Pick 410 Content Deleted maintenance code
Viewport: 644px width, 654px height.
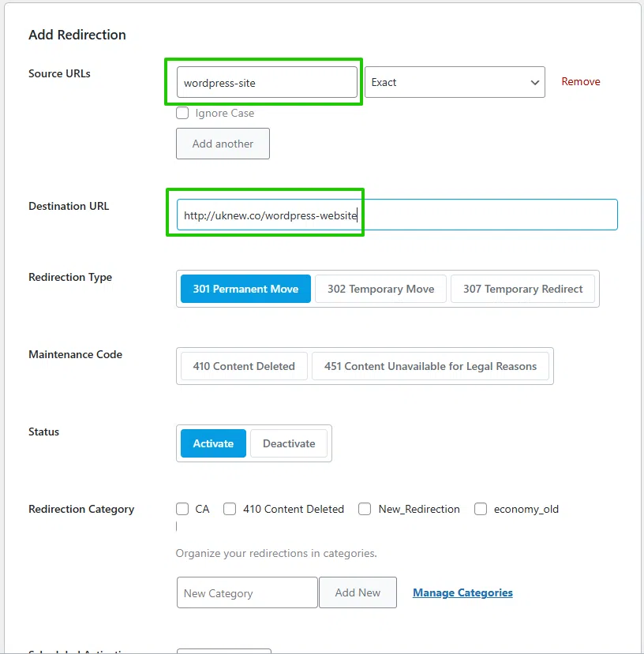244,366
